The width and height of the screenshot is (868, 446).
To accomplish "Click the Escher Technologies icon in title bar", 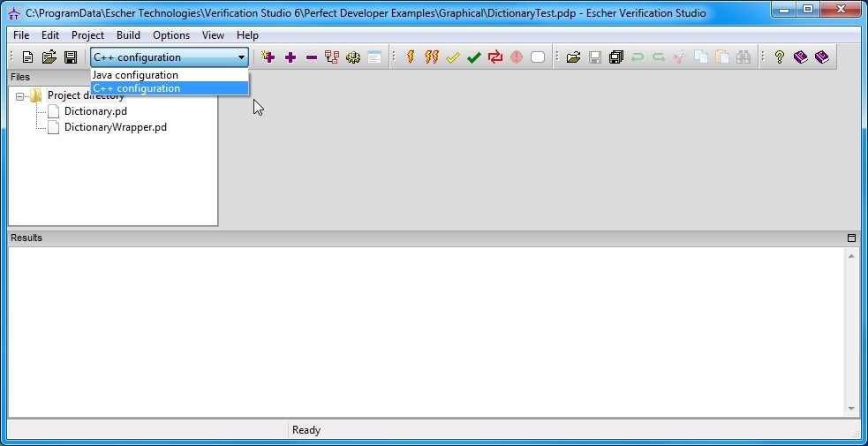I will 14,12.
